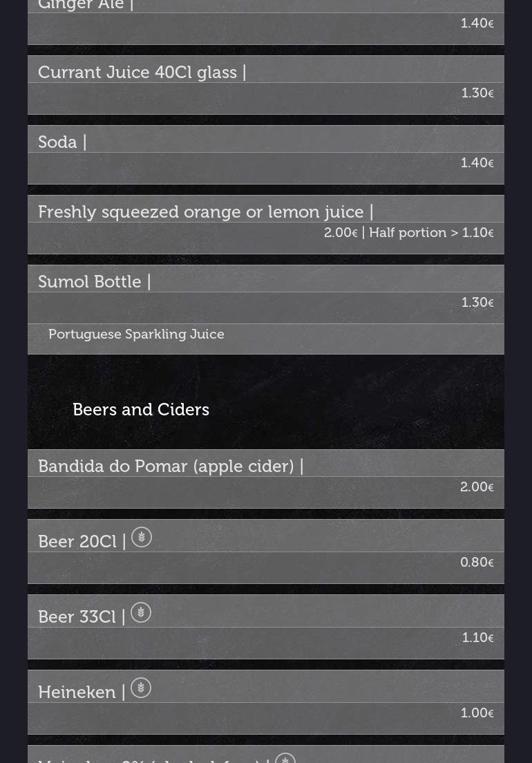532x763 pixels.
Task: Click the 1.00€ price for Heineken
Action: tap(477, 713)
